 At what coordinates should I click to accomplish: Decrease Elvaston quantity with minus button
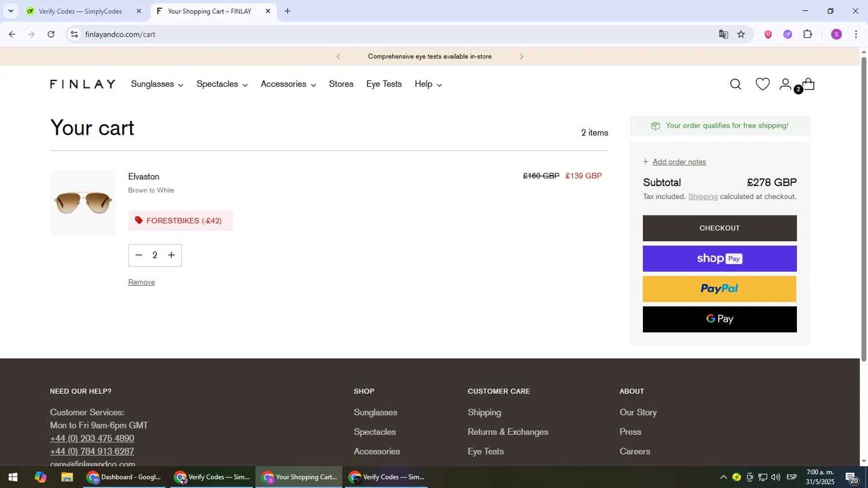coord(139,255)
